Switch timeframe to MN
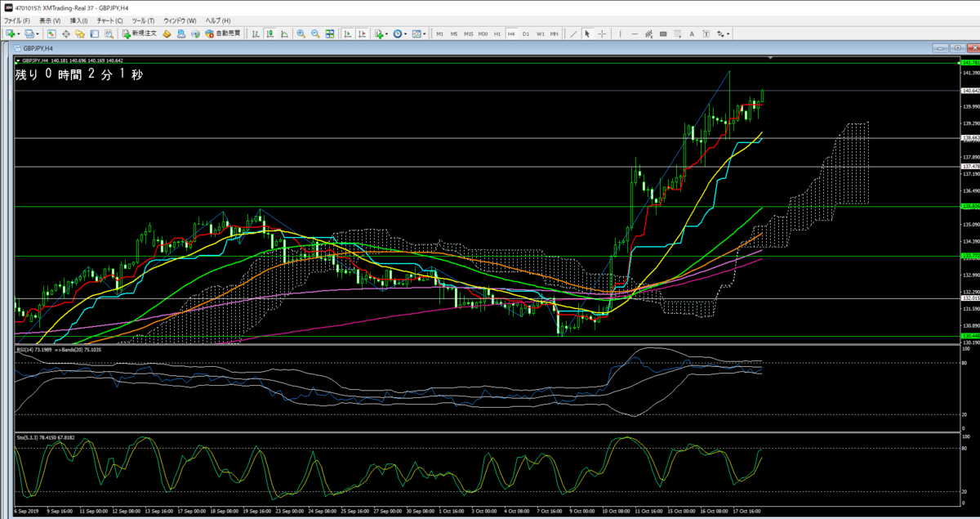The height and width of the screenshot is (519, 980). [555, 34]
